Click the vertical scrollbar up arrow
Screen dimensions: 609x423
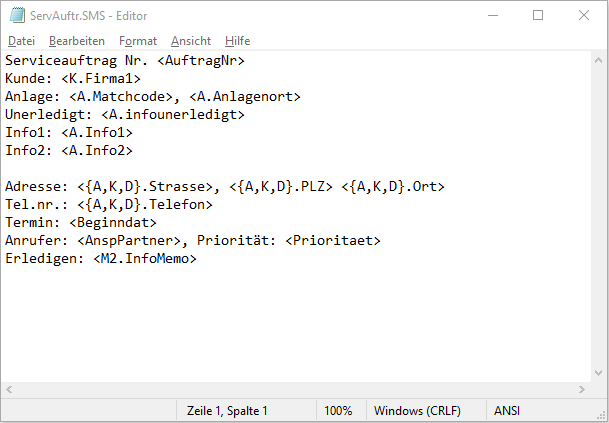(599, 60)
